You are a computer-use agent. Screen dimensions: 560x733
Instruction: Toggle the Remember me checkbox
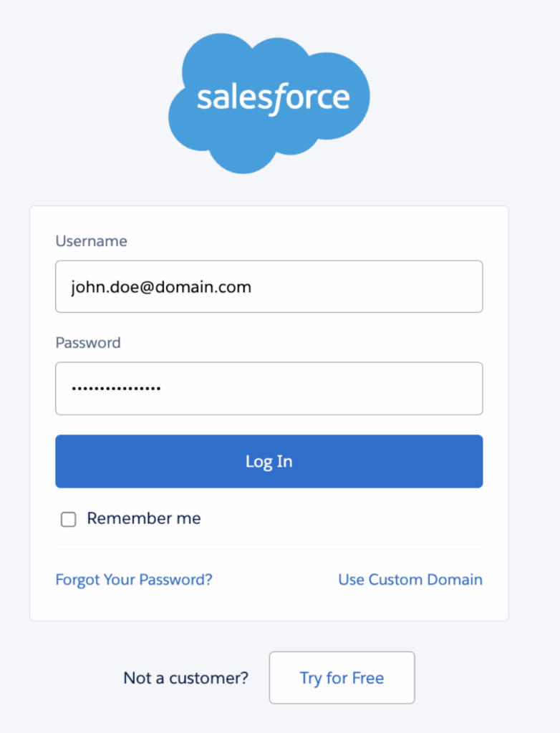point(69,520)
